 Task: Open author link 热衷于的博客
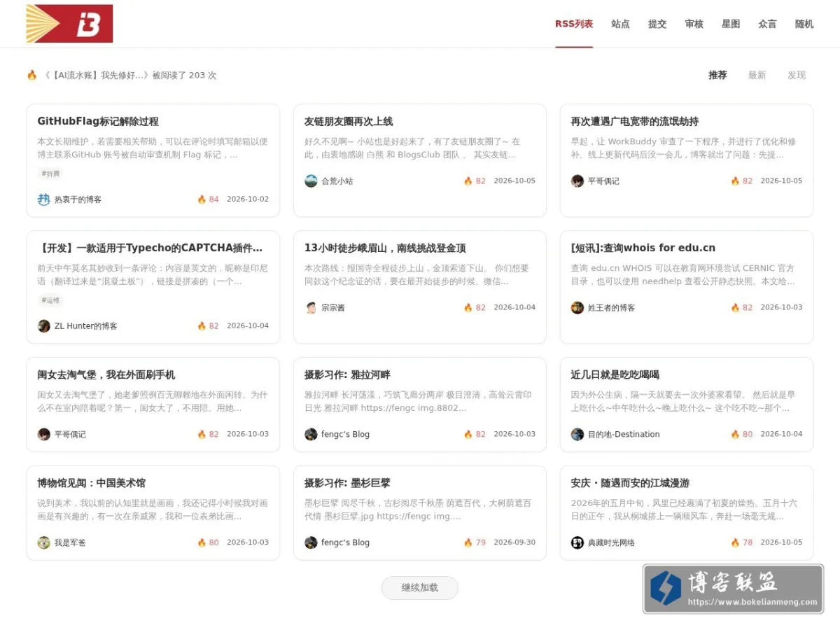78,199
